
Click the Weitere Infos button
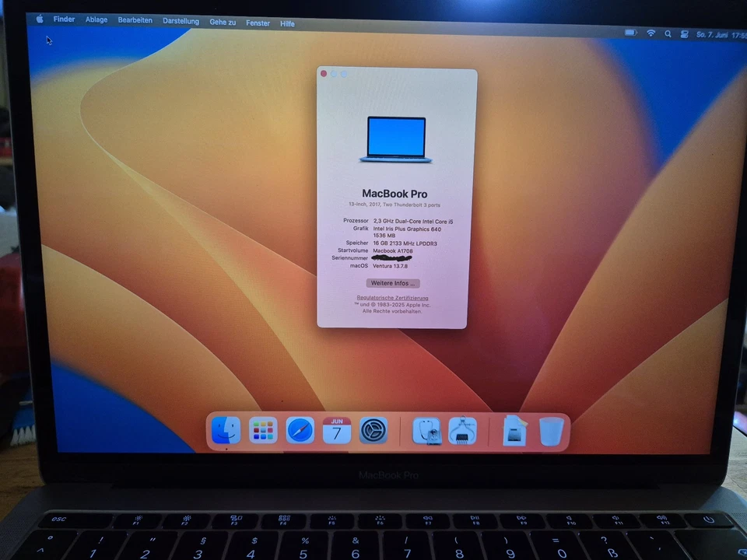tap(393, 283)
